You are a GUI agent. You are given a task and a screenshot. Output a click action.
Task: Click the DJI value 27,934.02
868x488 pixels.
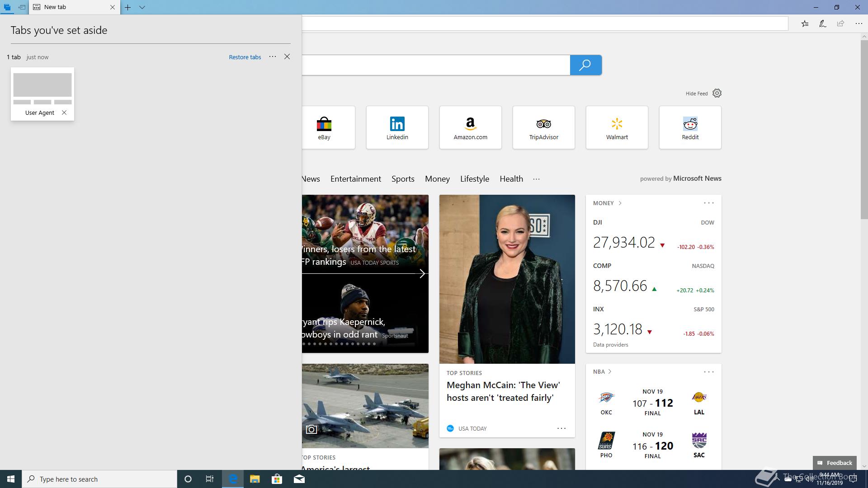click(624, 243)
